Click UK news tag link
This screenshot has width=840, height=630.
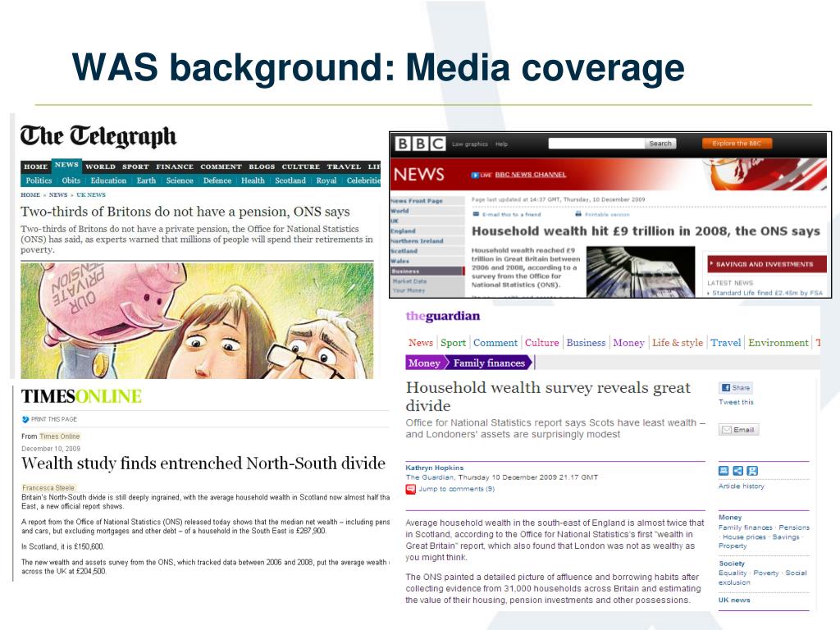pos(734,600)
